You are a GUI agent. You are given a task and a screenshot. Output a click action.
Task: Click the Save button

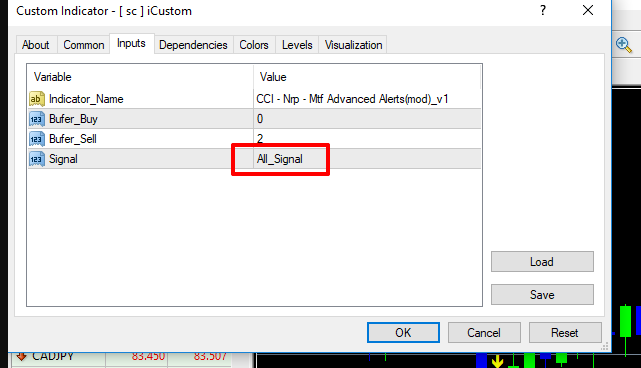coord(542,295)
